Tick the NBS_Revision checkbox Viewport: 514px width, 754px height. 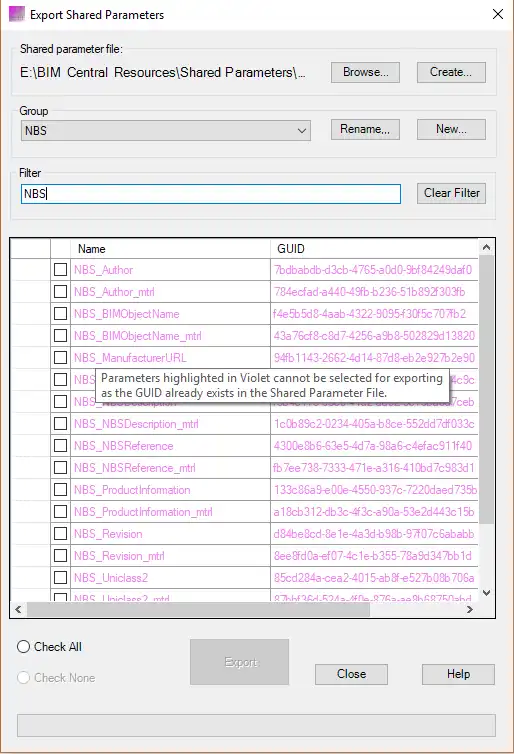(61, 534)
